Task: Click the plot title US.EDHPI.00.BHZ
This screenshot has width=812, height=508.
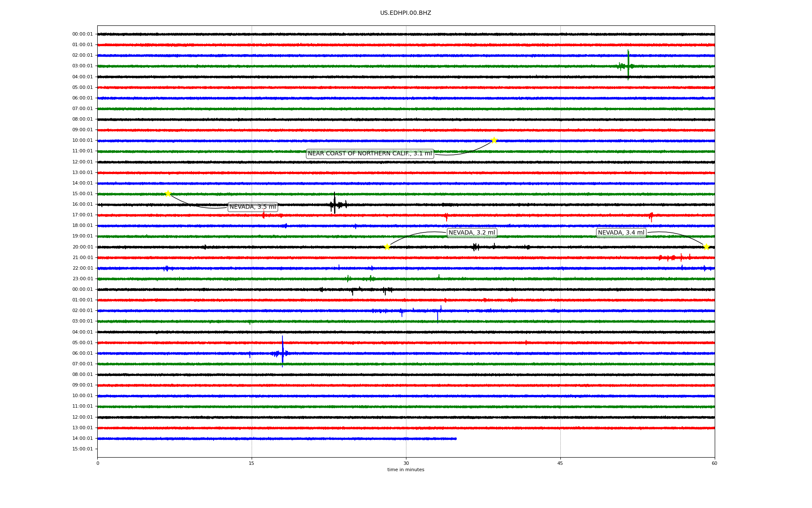Action: (x=406, y=13)
